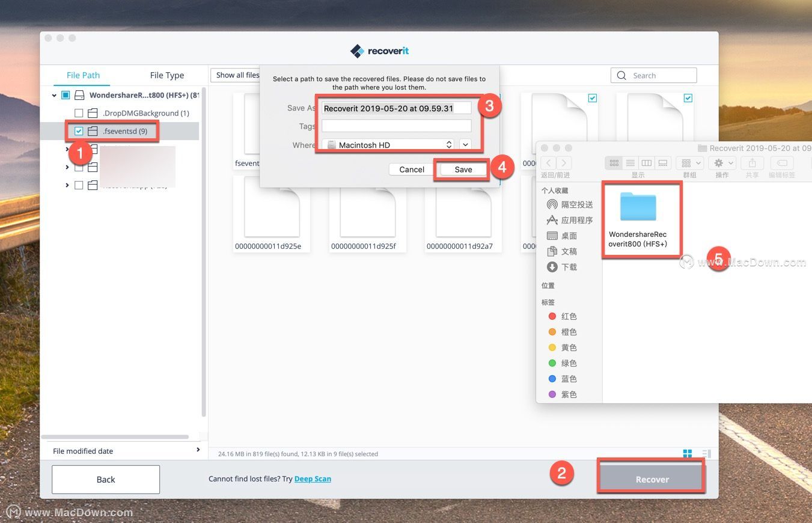Click the 绿色 green tag
This screenshot has width=812, height=523.
[x=563, y=363]
